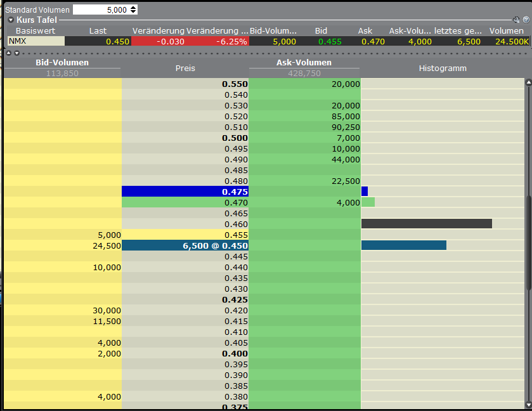
Task: Open panel settings via the wrench icon
Action: [x=516, y=20]
